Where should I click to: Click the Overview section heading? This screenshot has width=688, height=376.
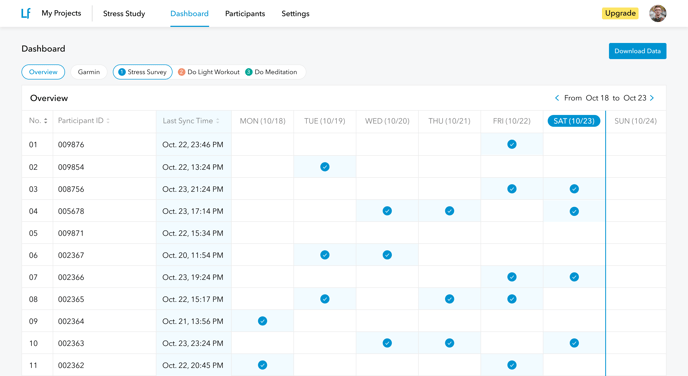[49, 98]
